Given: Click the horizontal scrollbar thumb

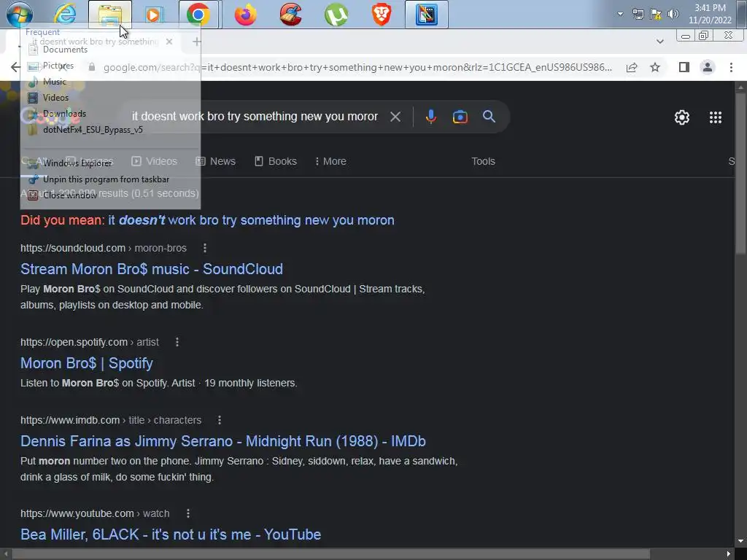Looking at the screenshot, I should pyautogui.click(x=330, y=554).
